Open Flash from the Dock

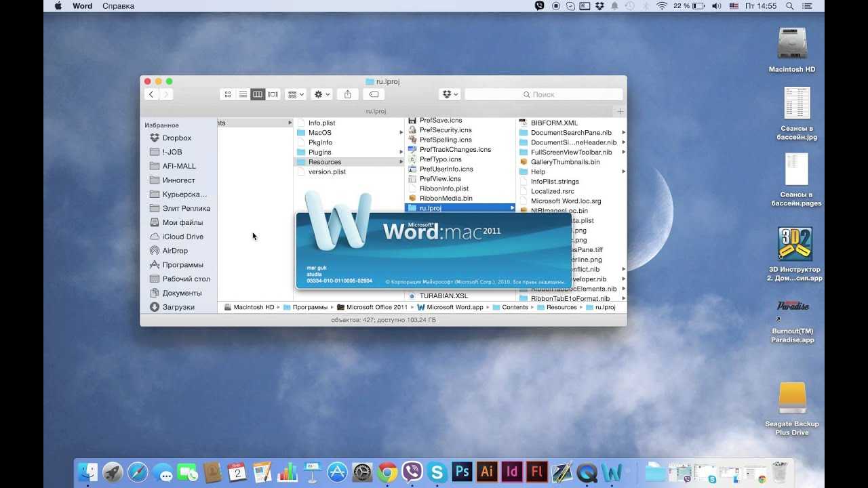[538, 472]
